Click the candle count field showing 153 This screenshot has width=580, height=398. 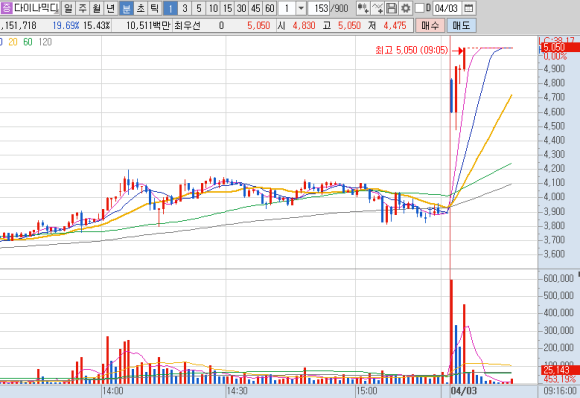pyautogui.click(x=319, y=8)
